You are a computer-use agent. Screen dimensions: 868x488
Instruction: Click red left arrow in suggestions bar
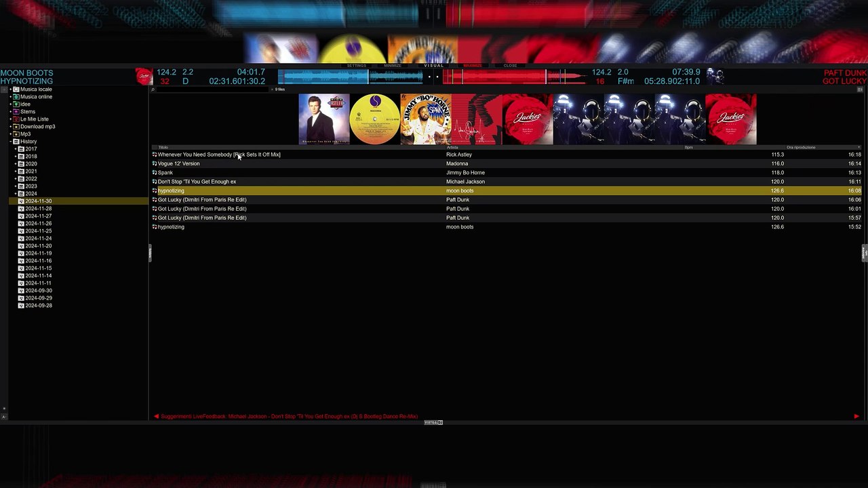[156, 416]
